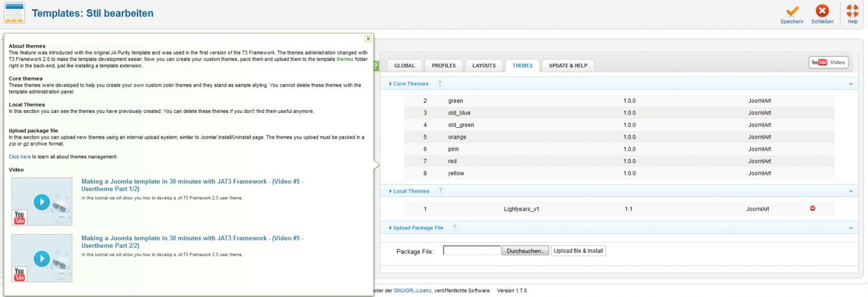This screenshot has height=297, width=868.
Task: Switch to the GLOBAL tab
Action: coord(405,66)
